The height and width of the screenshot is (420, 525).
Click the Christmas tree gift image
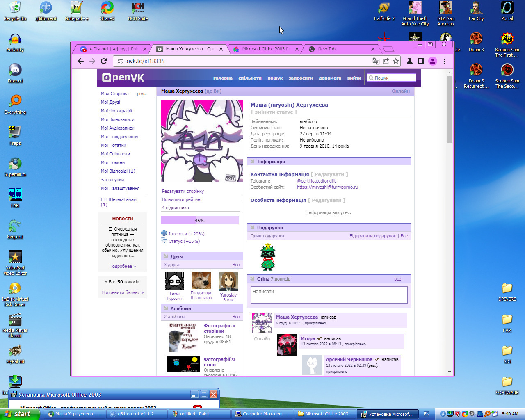tap(268, 257)
